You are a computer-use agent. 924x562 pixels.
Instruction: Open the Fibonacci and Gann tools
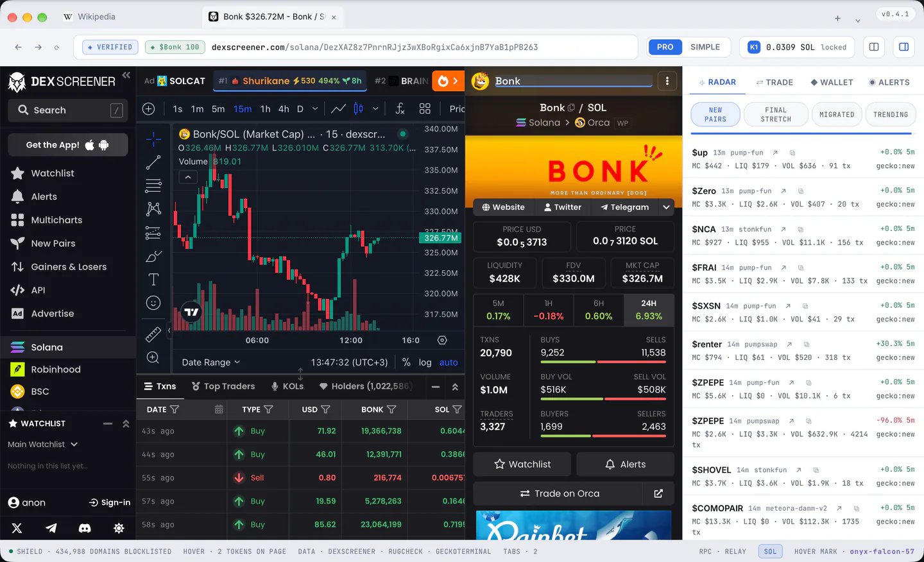click(153, 186)
